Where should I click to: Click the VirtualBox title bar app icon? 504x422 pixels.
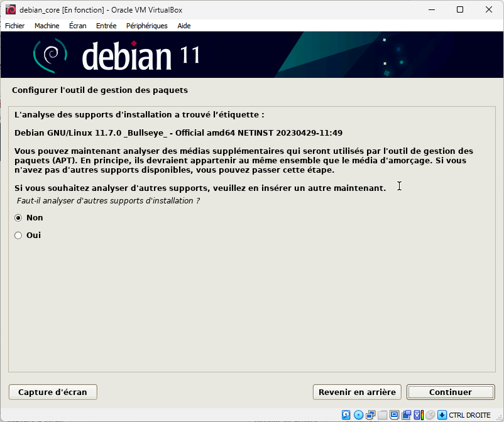(11, 9)
